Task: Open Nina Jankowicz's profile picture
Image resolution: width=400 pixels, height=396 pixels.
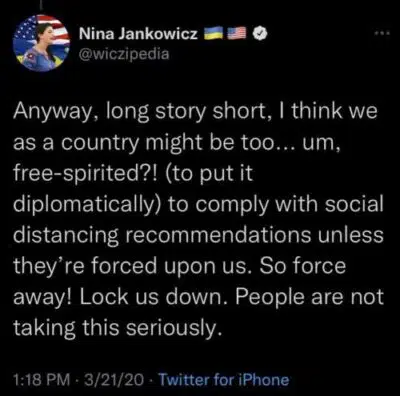Action: pyautogui.click(x=41, y=43)
